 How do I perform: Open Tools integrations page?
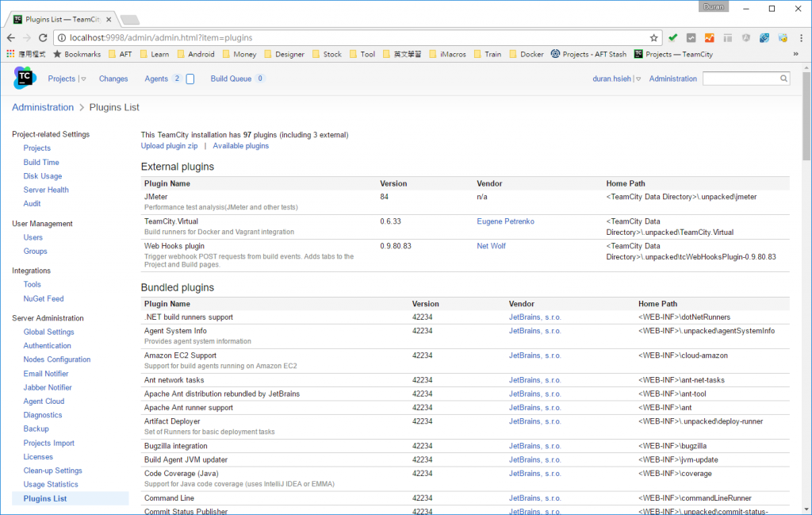[32, 284]
